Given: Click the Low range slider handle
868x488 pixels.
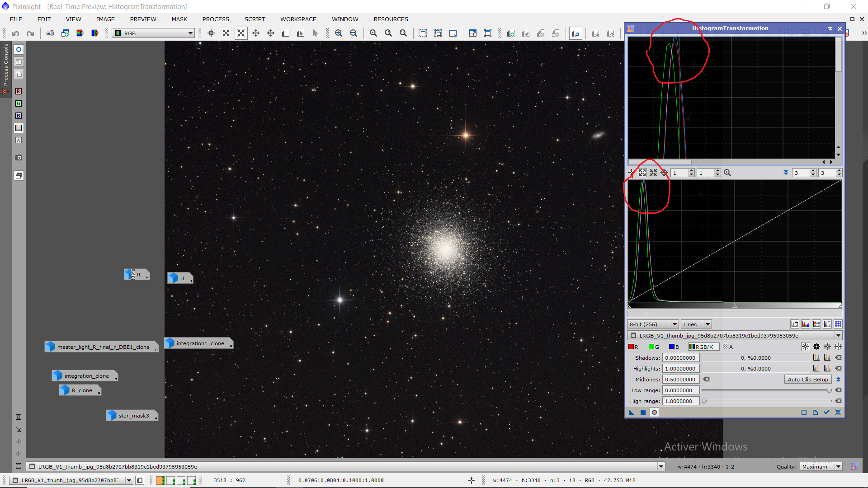Looking at the screenshot, I should click(x=829, y=390).
